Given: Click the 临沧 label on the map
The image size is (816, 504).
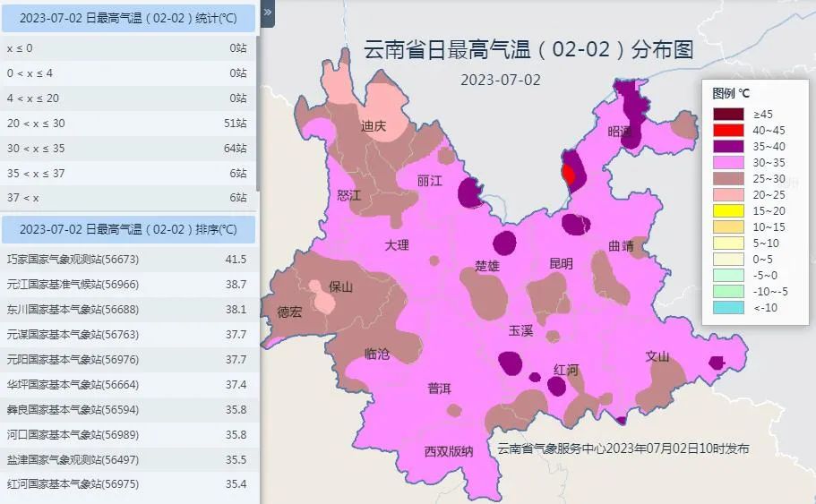Looking at the screenshot, I should coord(377,355).
